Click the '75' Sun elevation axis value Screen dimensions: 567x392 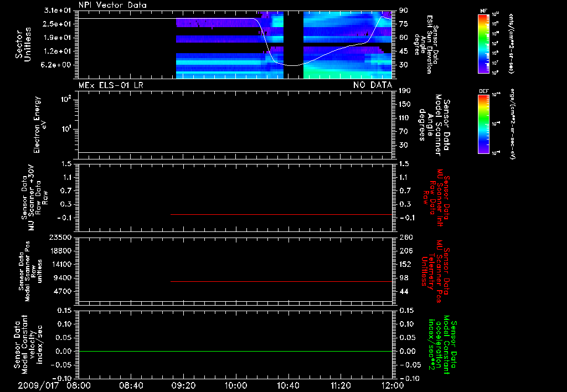pyautogui.click(x=404, y=24)
